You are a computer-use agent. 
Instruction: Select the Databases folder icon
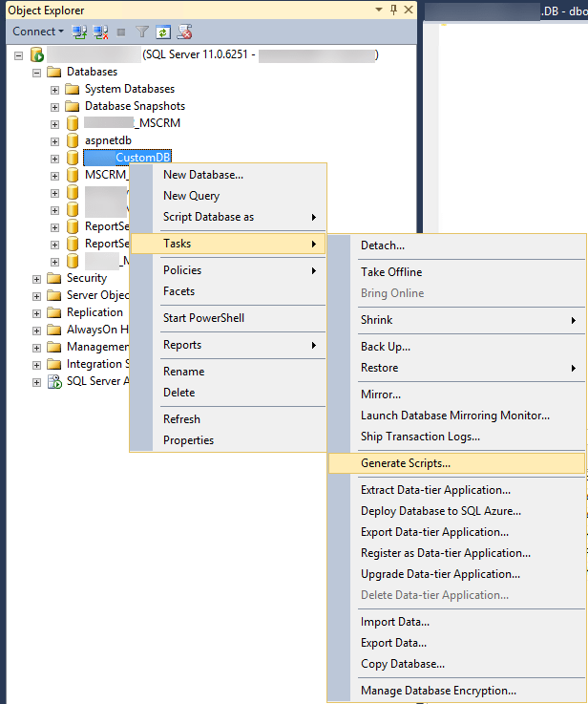pyautogui.click(x=54, y=72)
